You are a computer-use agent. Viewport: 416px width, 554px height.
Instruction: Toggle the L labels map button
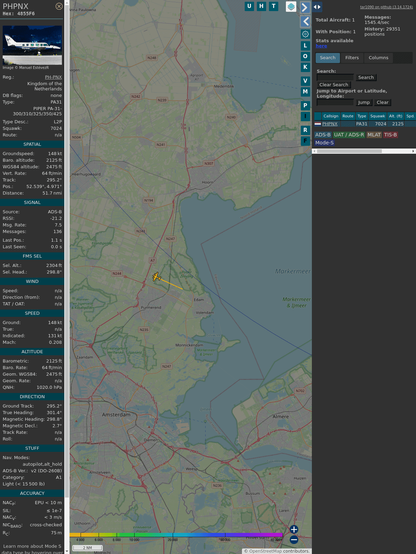click(305, 46)
